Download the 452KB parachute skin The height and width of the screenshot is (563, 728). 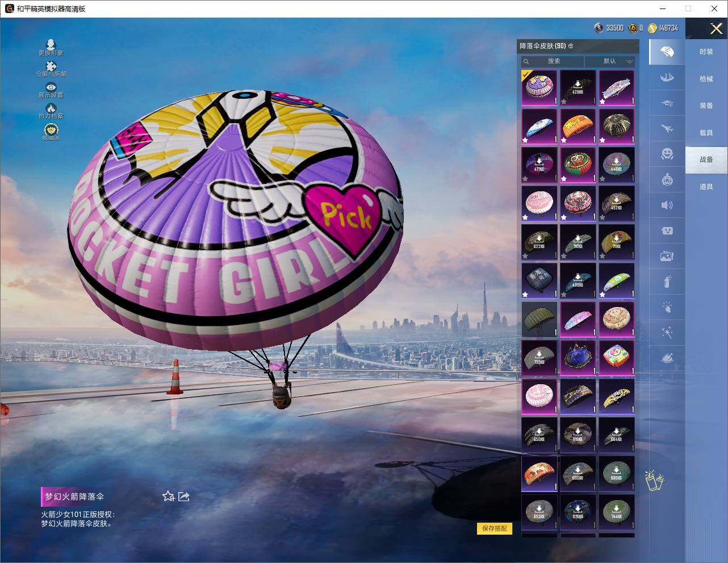coord(617,203)
